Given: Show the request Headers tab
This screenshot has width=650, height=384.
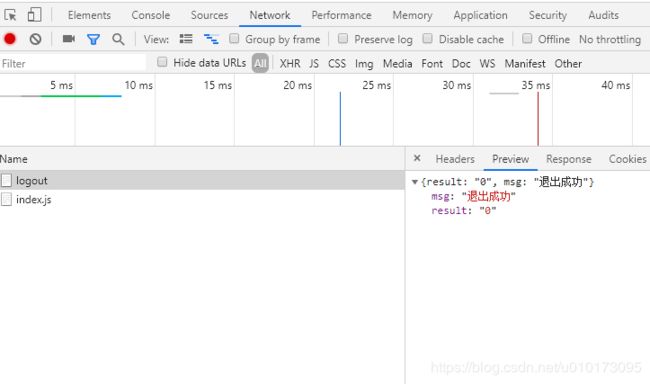Looking at the screenshot, I should coord(455,159).
